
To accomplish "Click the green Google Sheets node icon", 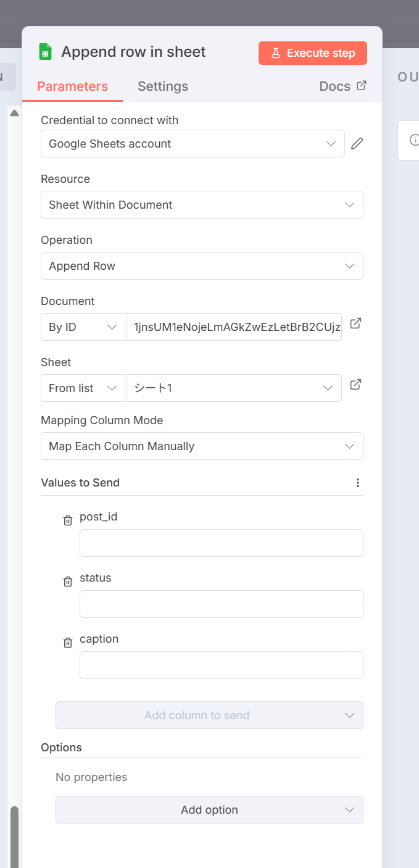I will (x=45, y=52).
